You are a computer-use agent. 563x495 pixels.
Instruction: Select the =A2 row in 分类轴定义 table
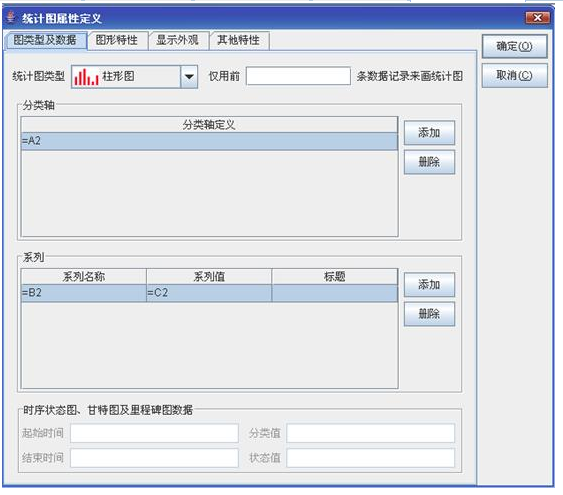click(x=209, y=141)
